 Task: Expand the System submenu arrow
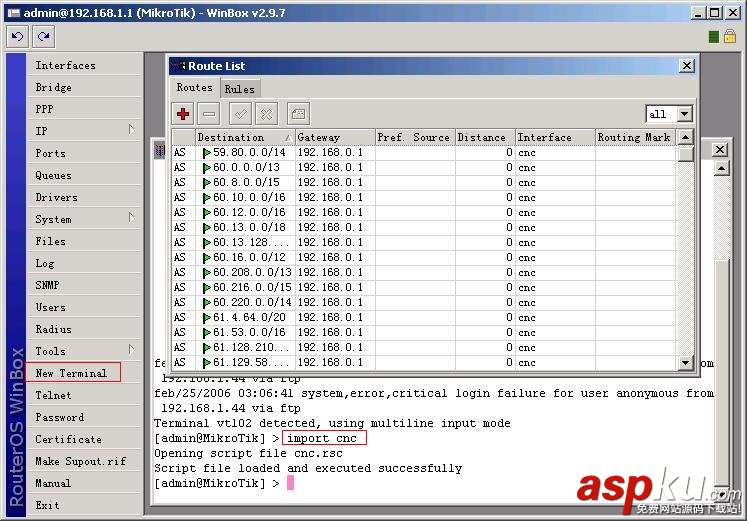pyautogui.click(x=131, y=218)
